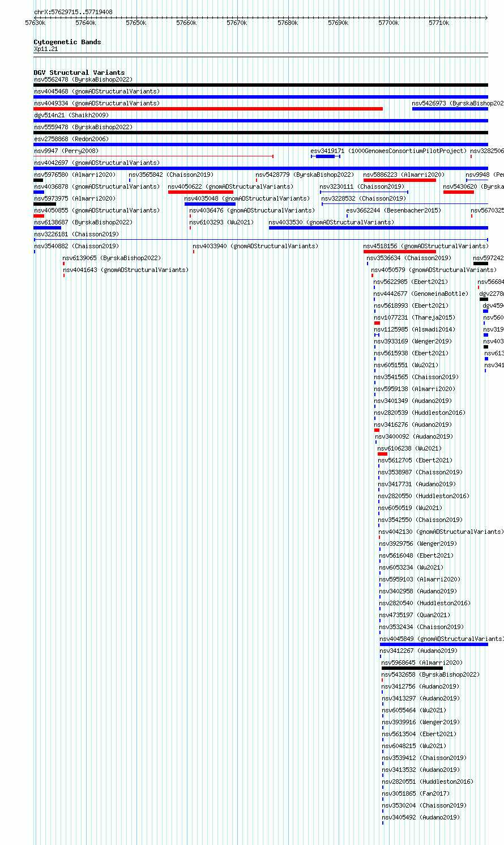Select nsv4050855 gnomAD variant label

click(97, 211)
